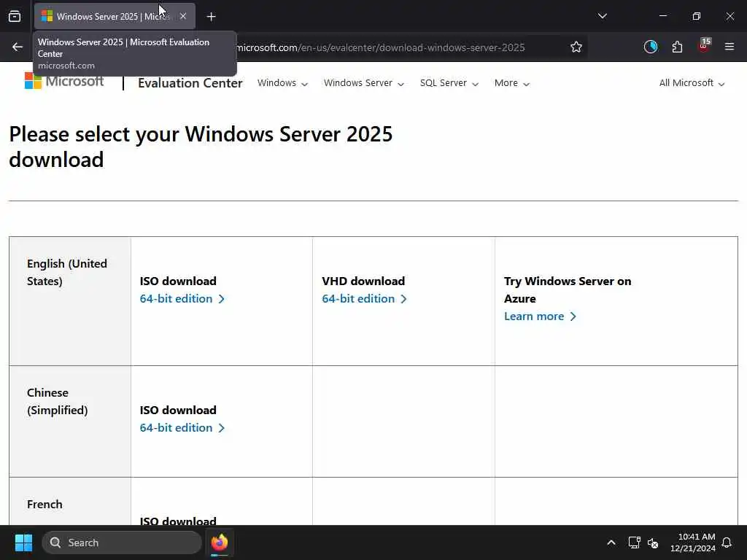Open the Firefox application hamburger menu
Viewport: 747px width, 560px height.
(729, 47)
